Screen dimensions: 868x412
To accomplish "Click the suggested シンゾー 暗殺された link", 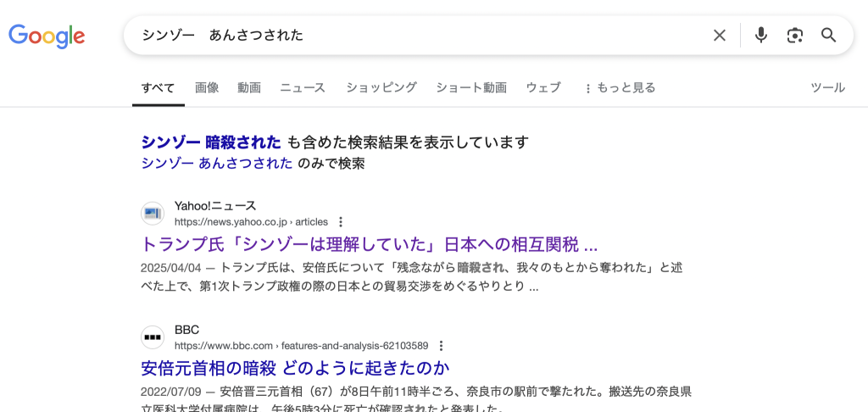I will click(211, 142).
